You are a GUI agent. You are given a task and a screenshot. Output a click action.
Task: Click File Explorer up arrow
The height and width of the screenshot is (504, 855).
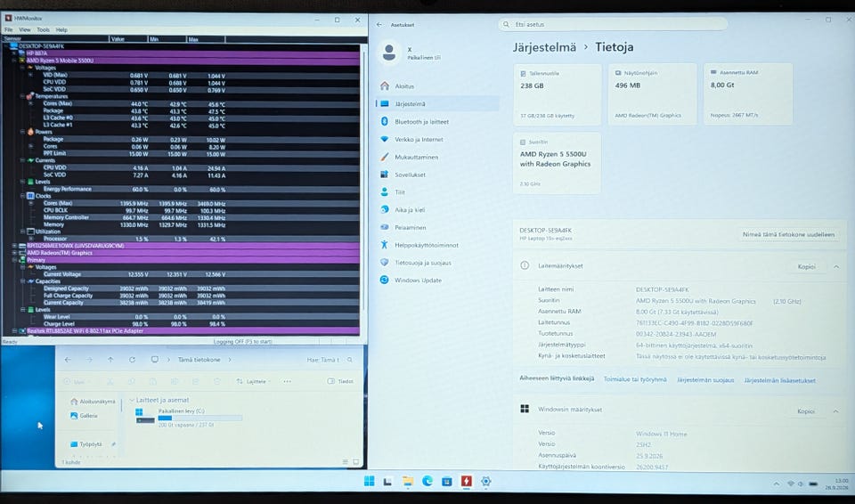(x=110, y=360)
